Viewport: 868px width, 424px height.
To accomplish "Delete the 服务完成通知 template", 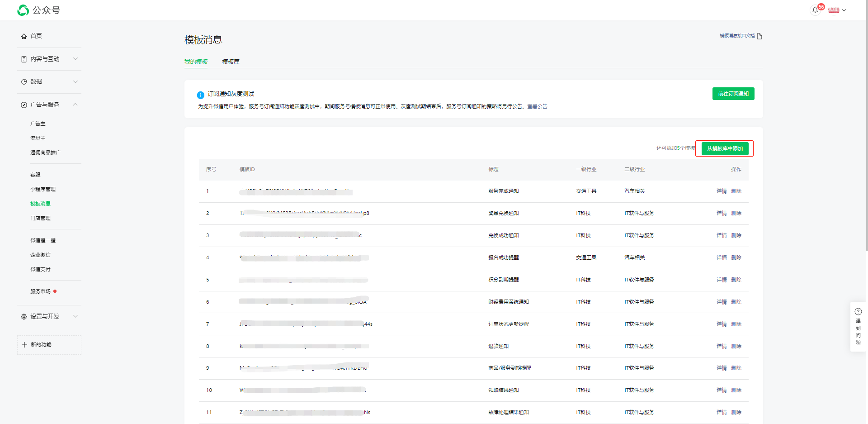I will (736, 191).
